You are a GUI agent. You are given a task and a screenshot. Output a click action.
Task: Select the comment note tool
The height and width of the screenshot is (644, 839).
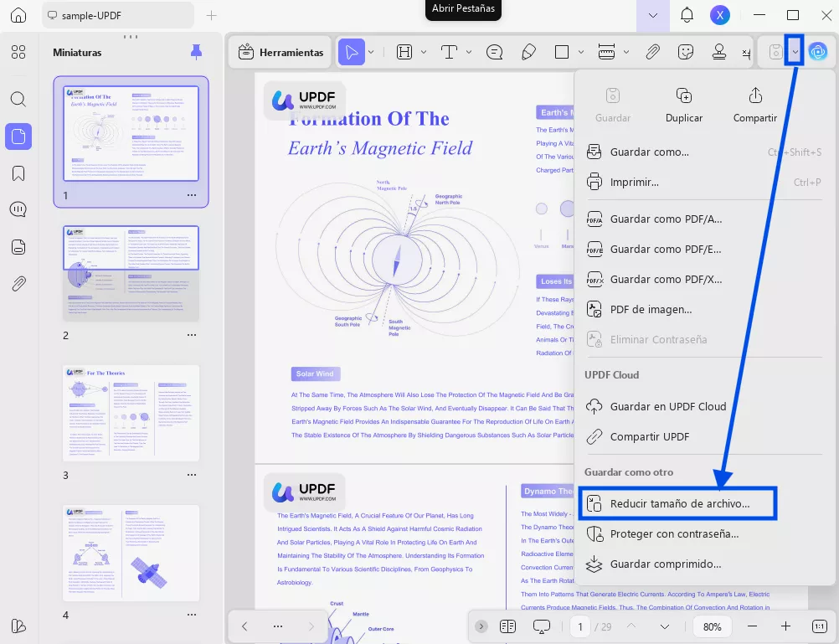pos(494,52)
